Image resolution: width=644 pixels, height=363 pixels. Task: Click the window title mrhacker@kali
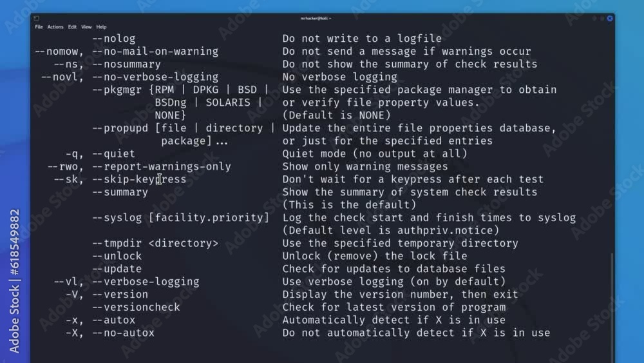click(x=316, y=18)
